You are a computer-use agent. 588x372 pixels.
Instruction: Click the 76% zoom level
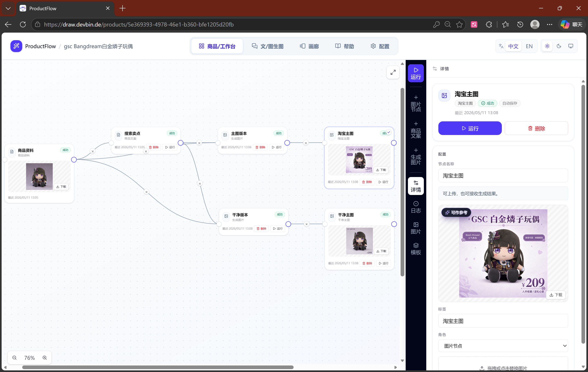click(29, 358)
